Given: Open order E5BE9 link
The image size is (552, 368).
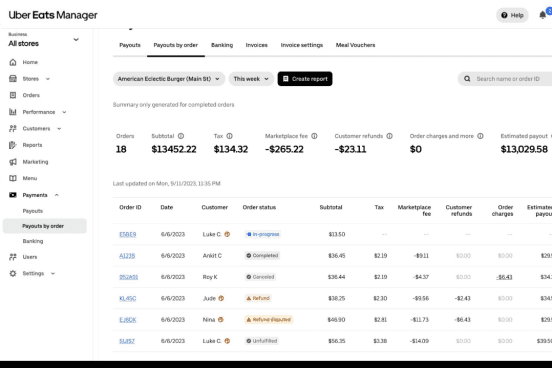Looking at the screenshot, I should coord(127,234).
